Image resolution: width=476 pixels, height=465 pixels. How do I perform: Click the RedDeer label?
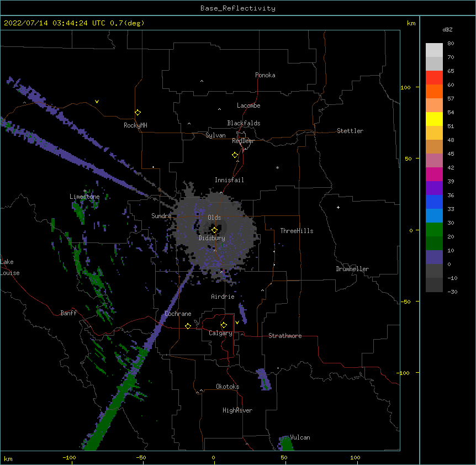(x=243, y=141)
